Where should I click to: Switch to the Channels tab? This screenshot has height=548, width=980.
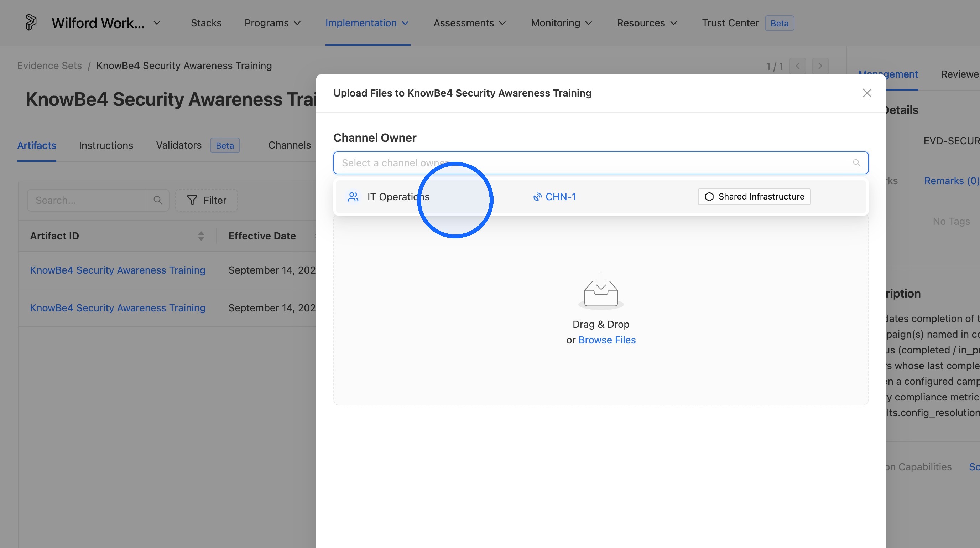coord(290,145)
